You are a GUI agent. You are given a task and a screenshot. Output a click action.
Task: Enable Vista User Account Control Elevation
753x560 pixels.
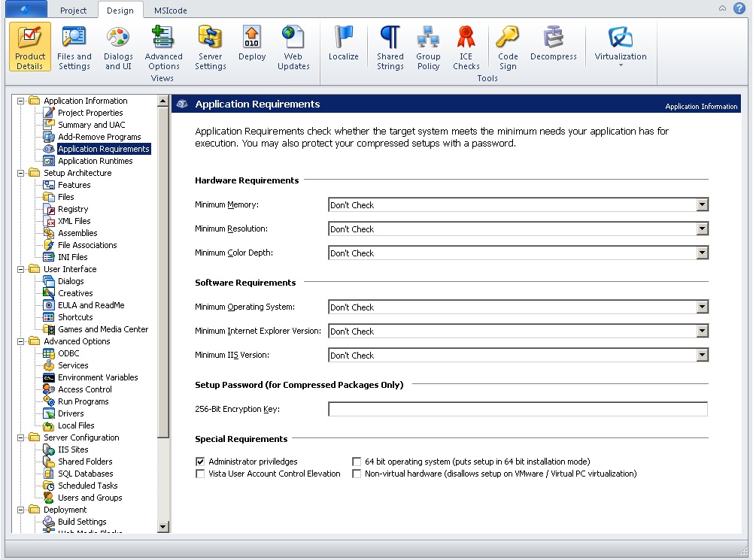coord(200,474)
